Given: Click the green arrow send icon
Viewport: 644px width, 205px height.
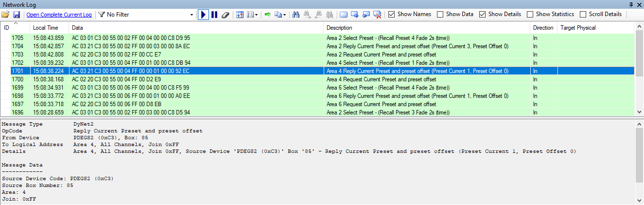Looking at the screenshot, I should tap(267, 15).
